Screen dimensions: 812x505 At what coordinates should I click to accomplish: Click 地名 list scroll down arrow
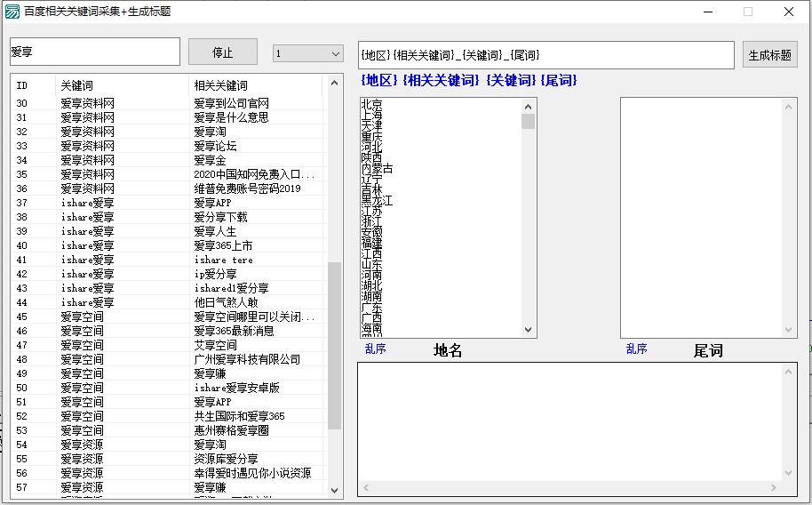coord(529,329)
